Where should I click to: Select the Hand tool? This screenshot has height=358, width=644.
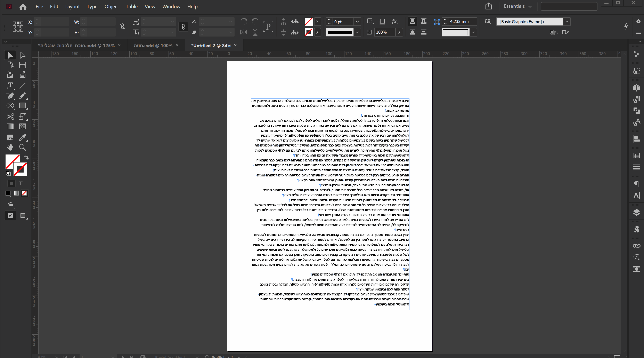click(x=10, y=147)
